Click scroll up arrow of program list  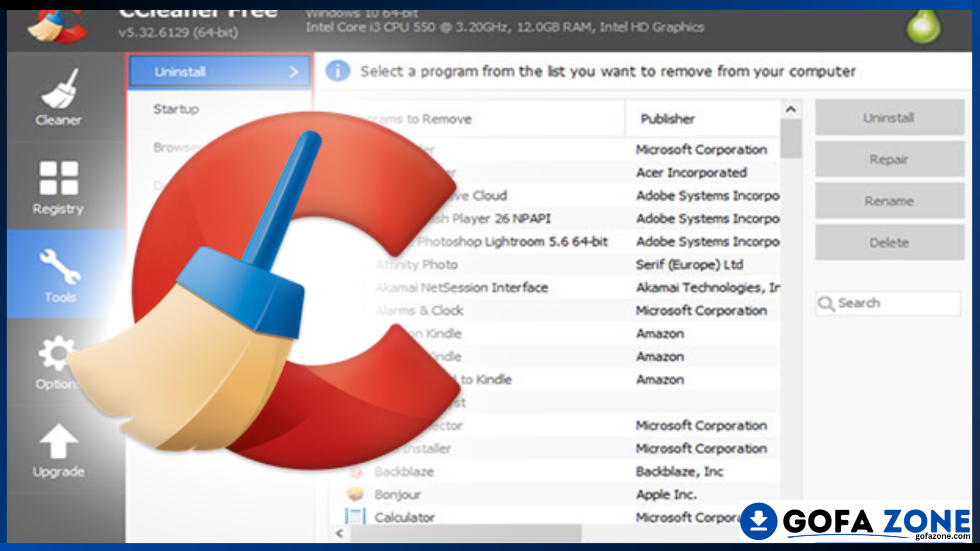791,109
